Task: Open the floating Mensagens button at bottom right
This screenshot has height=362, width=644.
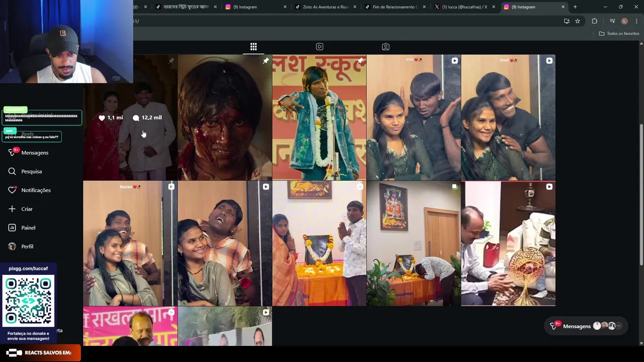Action: tap(586, 326)
